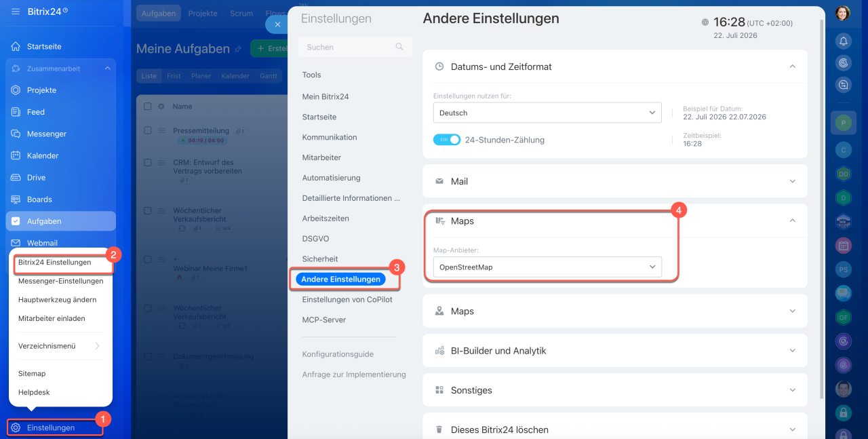
Task: Open notifications bell in right bar
Action: (x=844, y=41)
